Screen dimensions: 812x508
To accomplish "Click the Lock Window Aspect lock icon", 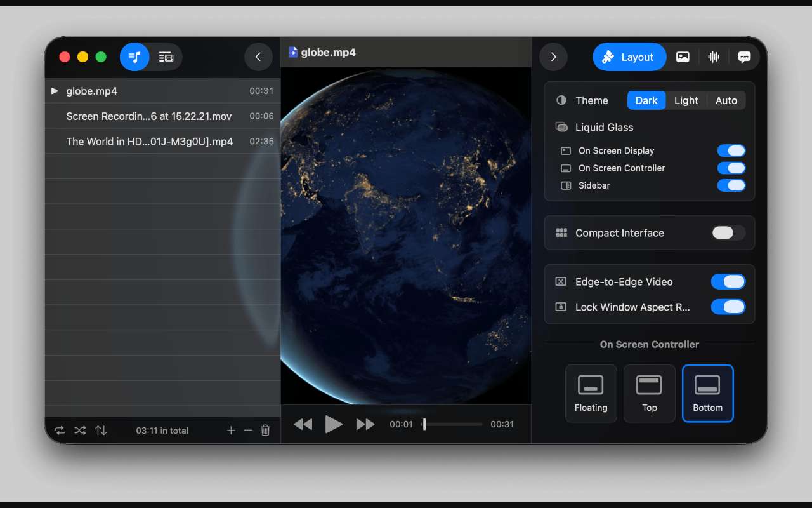I will (x=561, y=307).
